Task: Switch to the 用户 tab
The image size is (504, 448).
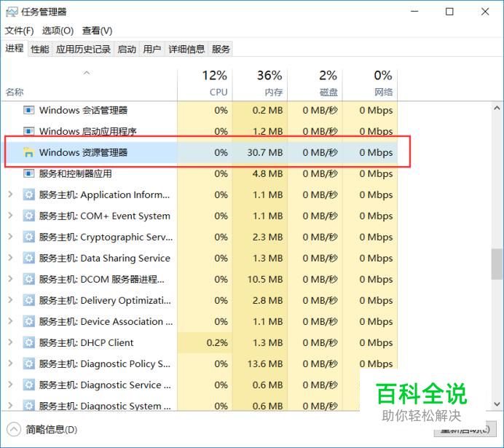Action: (x=152, y=50)
